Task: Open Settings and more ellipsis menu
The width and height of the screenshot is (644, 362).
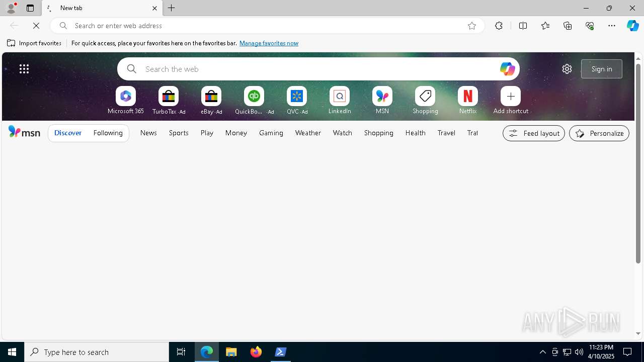Action: pos(612,26)
